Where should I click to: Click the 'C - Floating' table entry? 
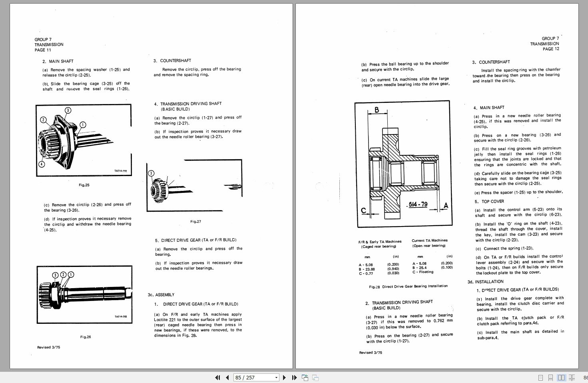point(423,272)
